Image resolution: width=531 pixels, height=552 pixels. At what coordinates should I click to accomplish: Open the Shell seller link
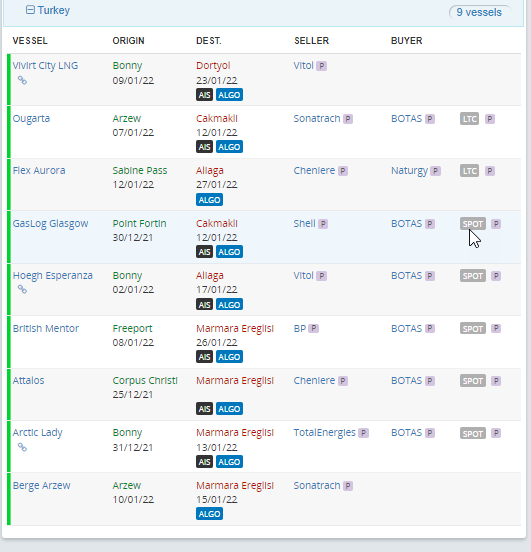click(305, 224)
